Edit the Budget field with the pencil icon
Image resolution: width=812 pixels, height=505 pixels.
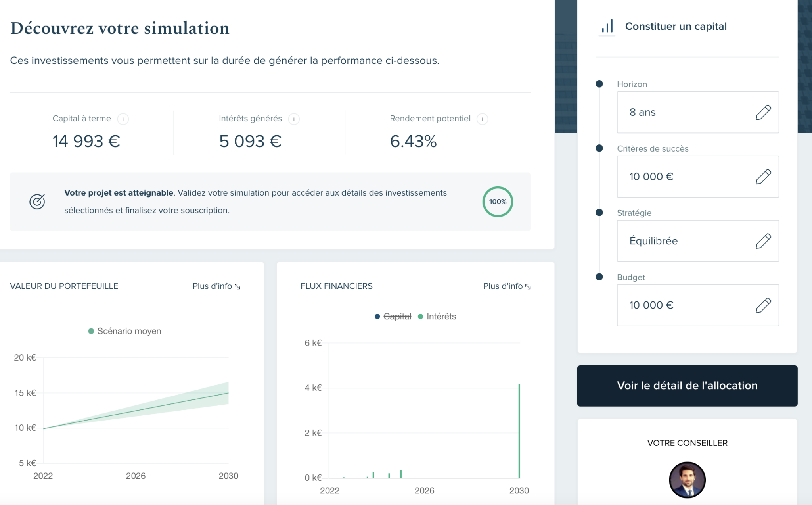click(x=763, y=305)
